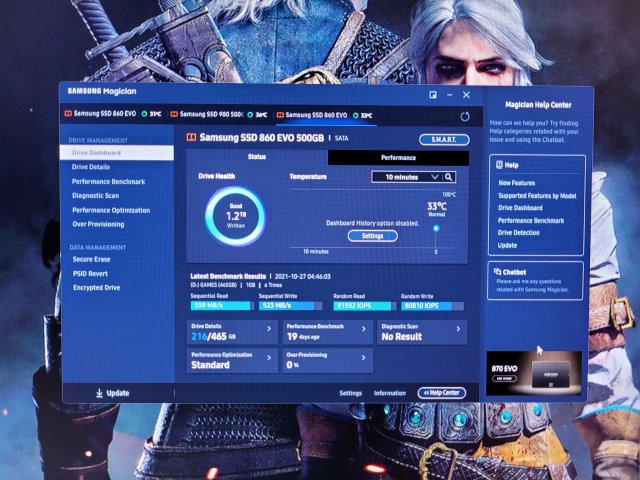Click the Chatbot icon in help panel
This screenshot has width=640, height=480.
[494, 270]
